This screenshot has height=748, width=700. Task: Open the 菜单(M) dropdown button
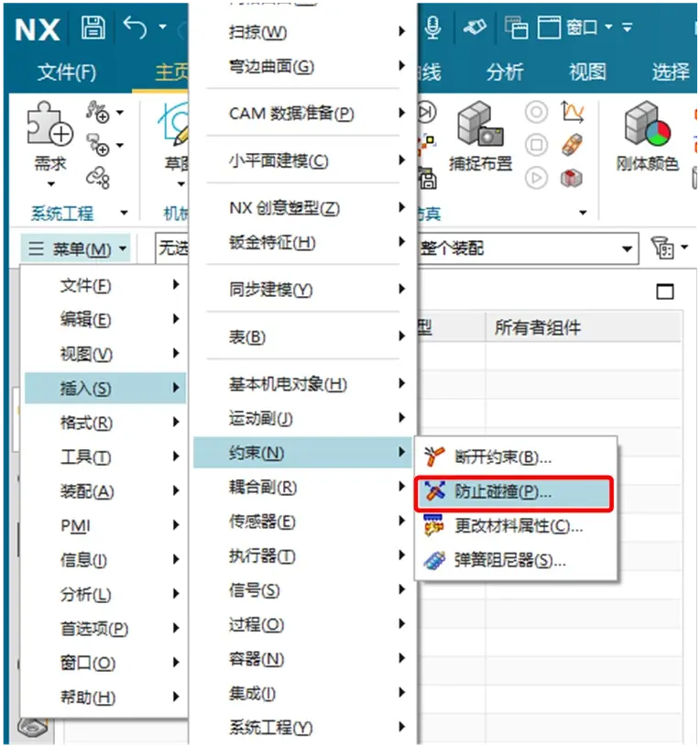pos(77,248)
